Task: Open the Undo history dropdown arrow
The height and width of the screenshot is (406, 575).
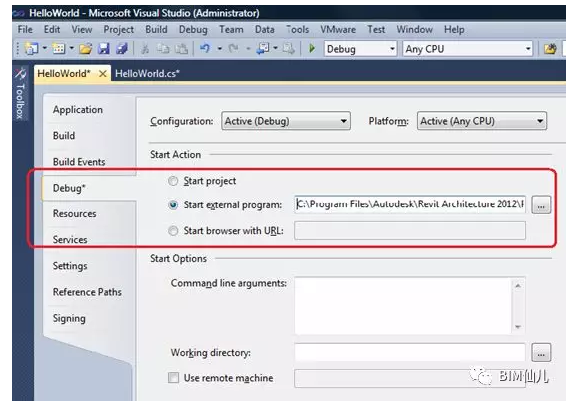Action: 220,48
